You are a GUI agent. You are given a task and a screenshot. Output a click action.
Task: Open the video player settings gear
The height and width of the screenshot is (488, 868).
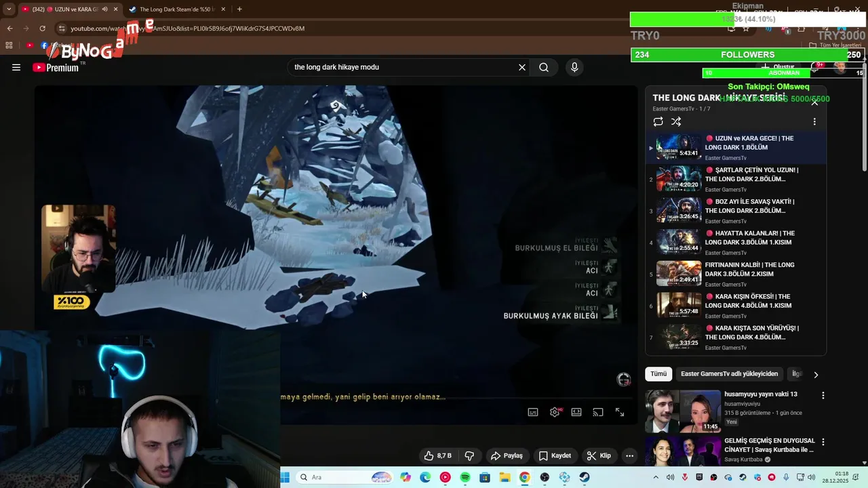click(x=555, y=412)
